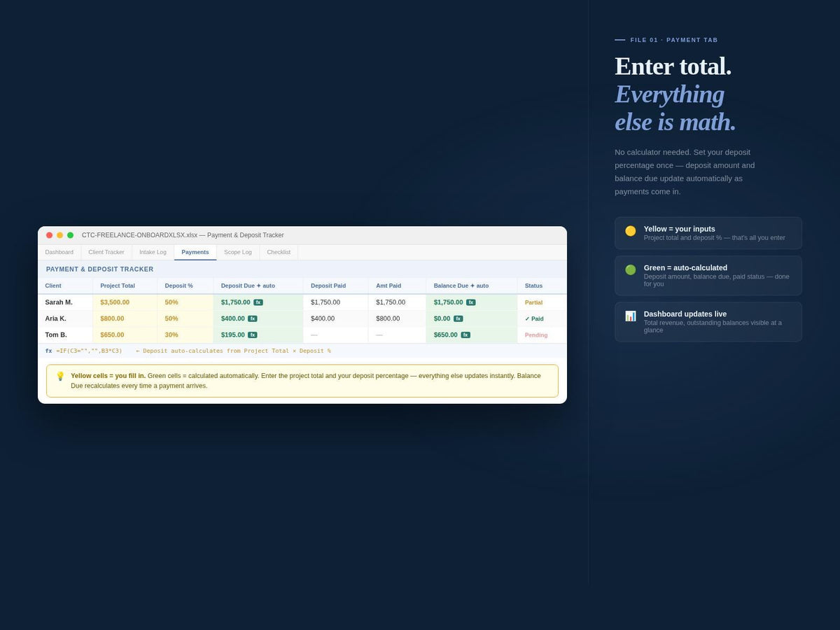Click the red close dot of the spreadsheet window

(x=49, y=235)
